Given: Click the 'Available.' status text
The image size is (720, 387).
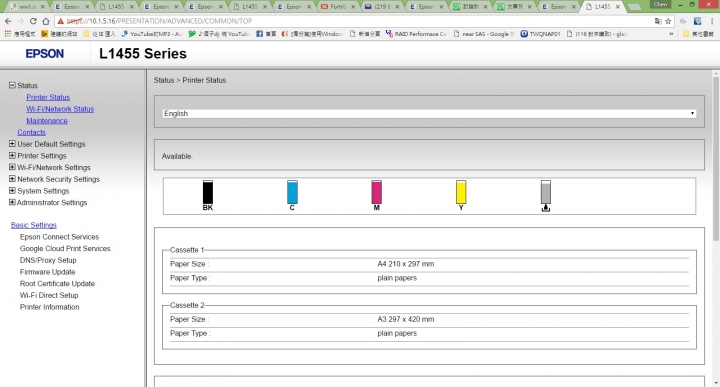Looking at the screenshot, I should click(x=177, y=156).
